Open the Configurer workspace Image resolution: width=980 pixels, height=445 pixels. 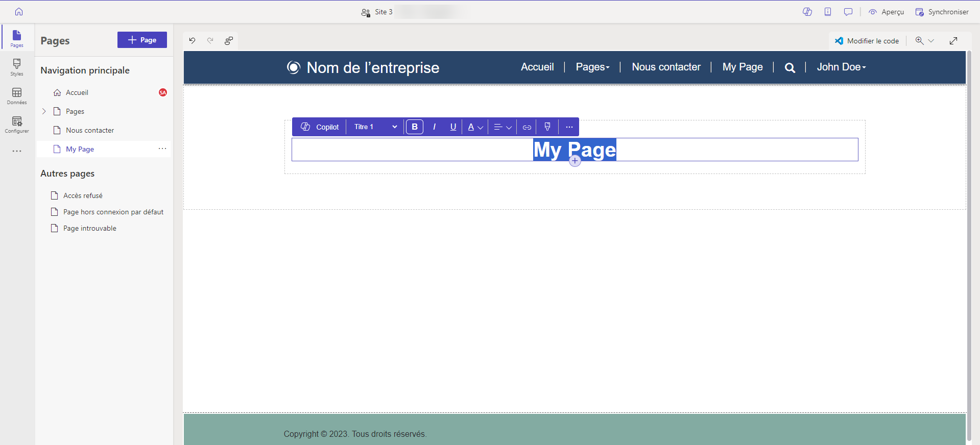coord(17,124)
